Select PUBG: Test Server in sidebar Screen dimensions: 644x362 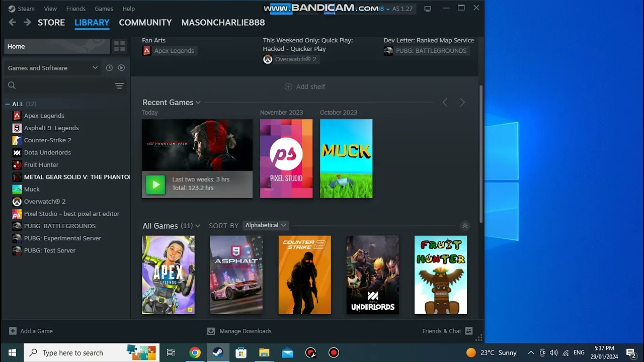coord(50,250)
